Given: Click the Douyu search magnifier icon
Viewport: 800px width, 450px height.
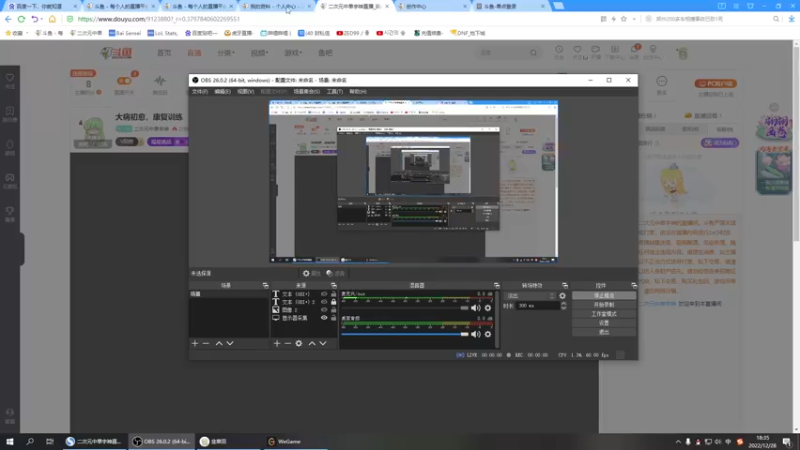Looking at the screenshot, I should tap(533, 53).
